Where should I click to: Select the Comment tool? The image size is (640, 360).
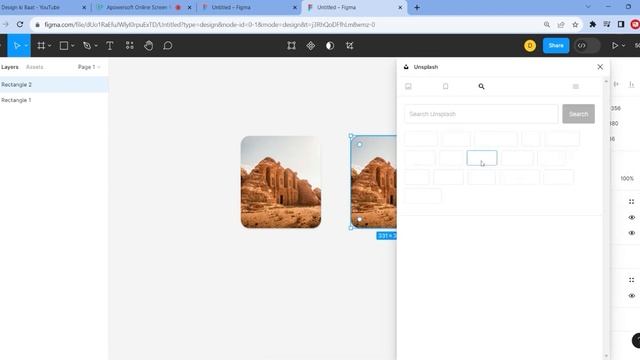(168, 45)
